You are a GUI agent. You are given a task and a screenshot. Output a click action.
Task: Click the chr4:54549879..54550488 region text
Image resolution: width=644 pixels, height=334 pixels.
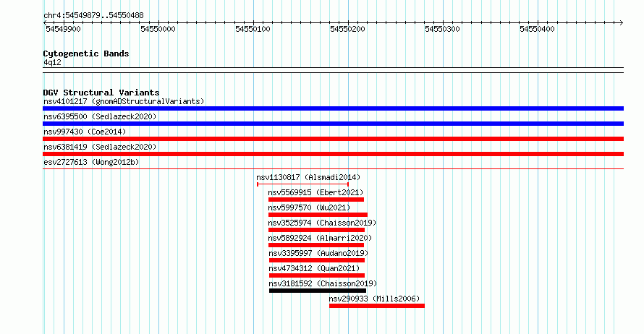pyautogui.click(x=93, y=16)
